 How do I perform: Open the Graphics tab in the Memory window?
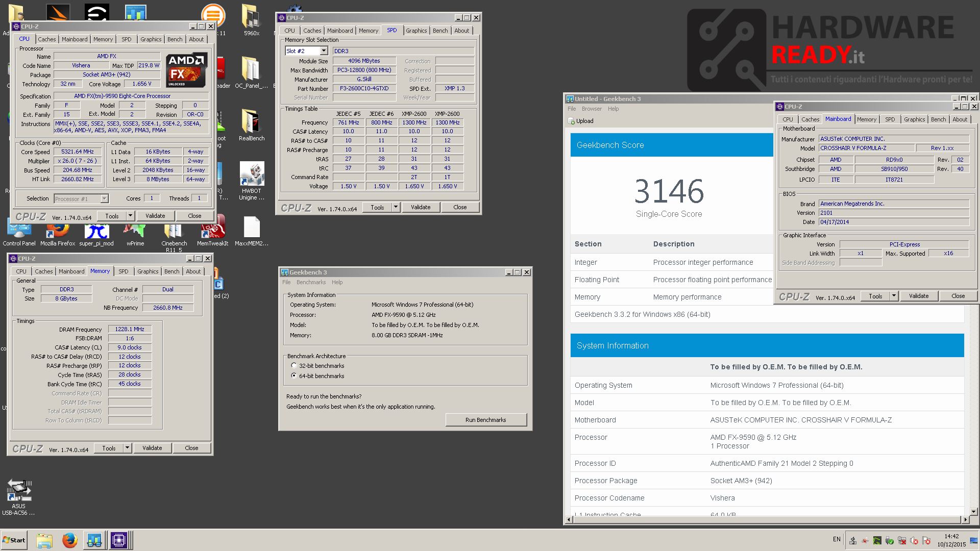tap(148, 271)
